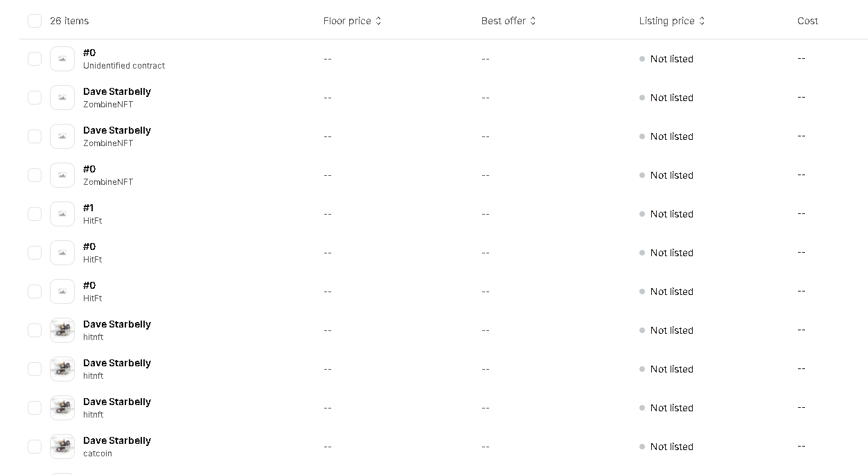Viewport: 868px width, 475px height.
Task: Open the catcoin Dave Starbelly thumbnail
Action: [x=62, y=447]
